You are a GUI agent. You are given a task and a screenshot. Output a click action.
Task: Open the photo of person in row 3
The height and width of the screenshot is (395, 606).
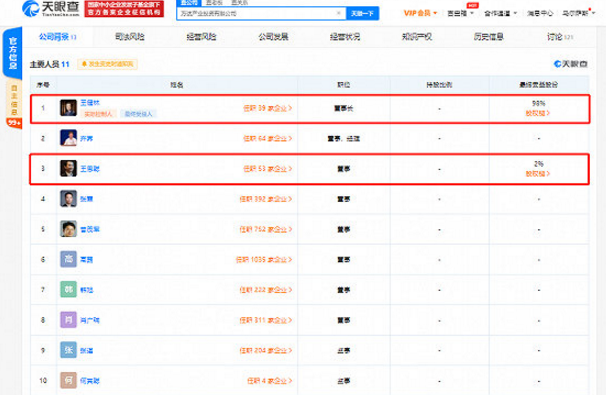pyautogui.click(x=68, y=169)
